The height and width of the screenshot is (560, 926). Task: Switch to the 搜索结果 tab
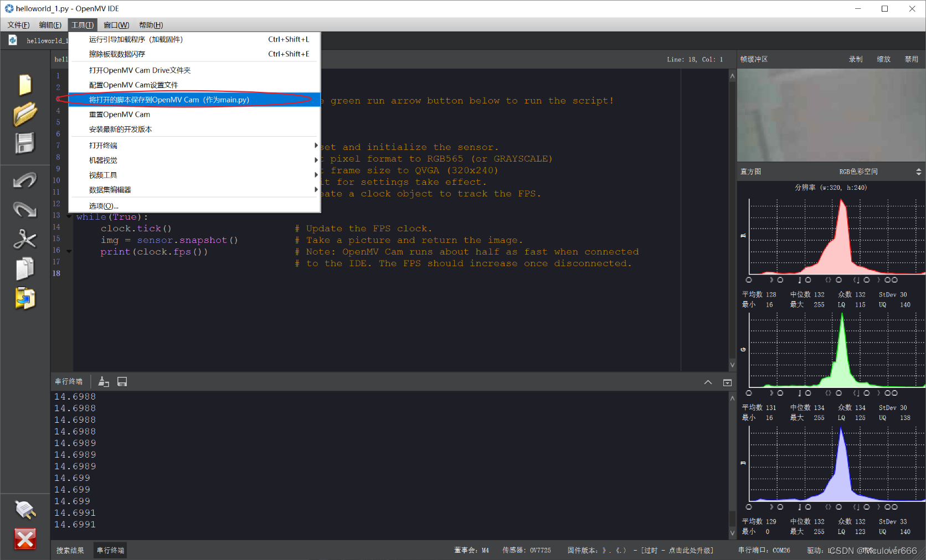pyautogui.click(x=70, y=550)
